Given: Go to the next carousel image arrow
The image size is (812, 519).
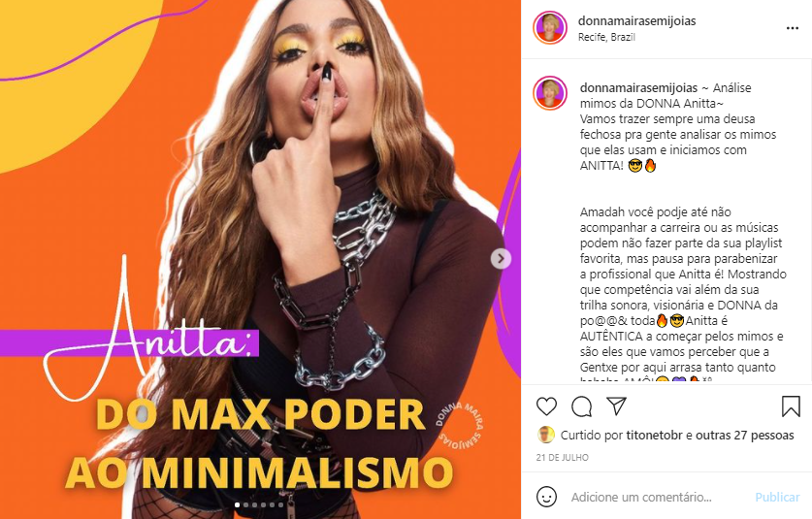Looking at the screenshot, I should (x=501, y=258).
